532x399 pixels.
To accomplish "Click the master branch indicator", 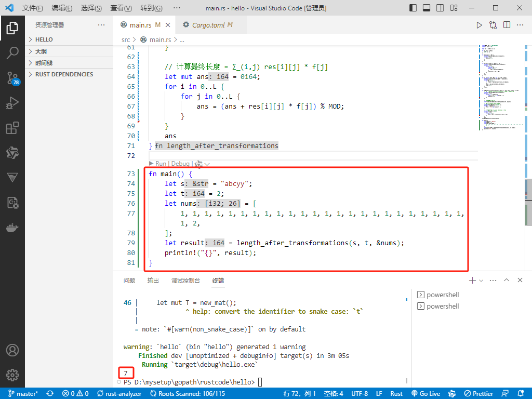I will 23,394.
